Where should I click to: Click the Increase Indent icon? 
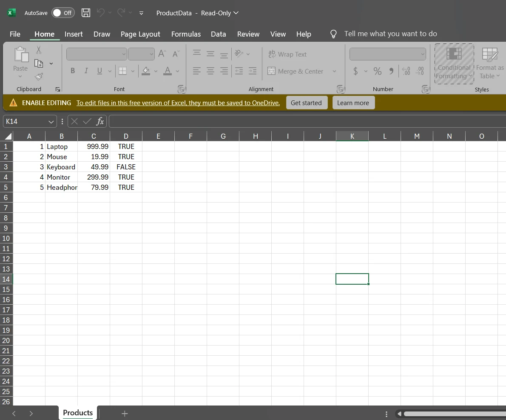point(253,71)
